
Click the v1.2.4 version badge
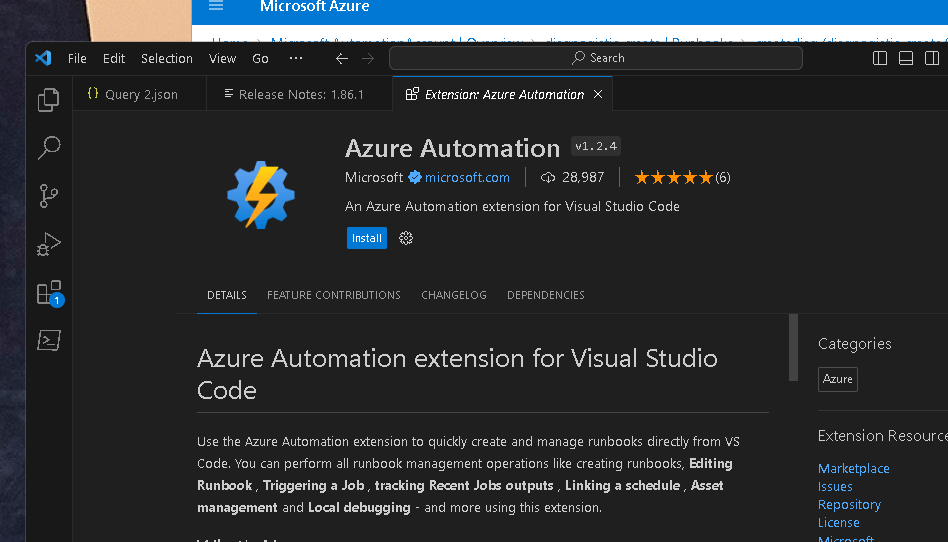point(596,146)
